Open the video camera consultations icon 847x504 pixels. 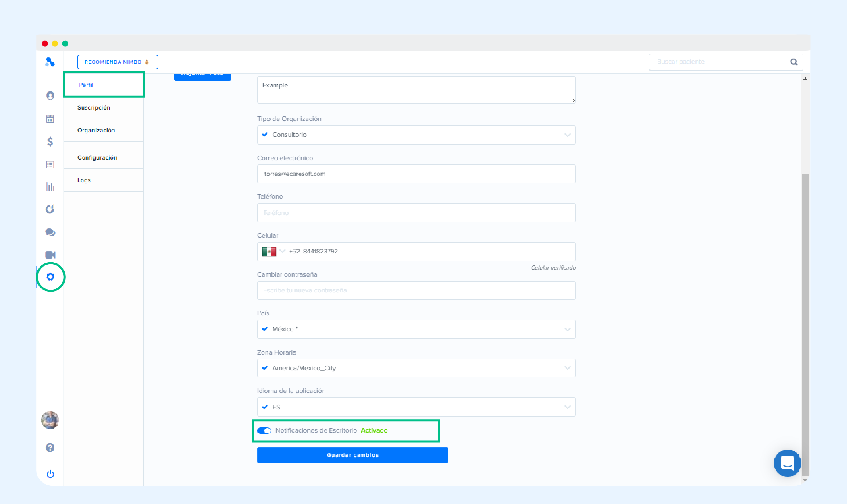[x=50, y=255]
